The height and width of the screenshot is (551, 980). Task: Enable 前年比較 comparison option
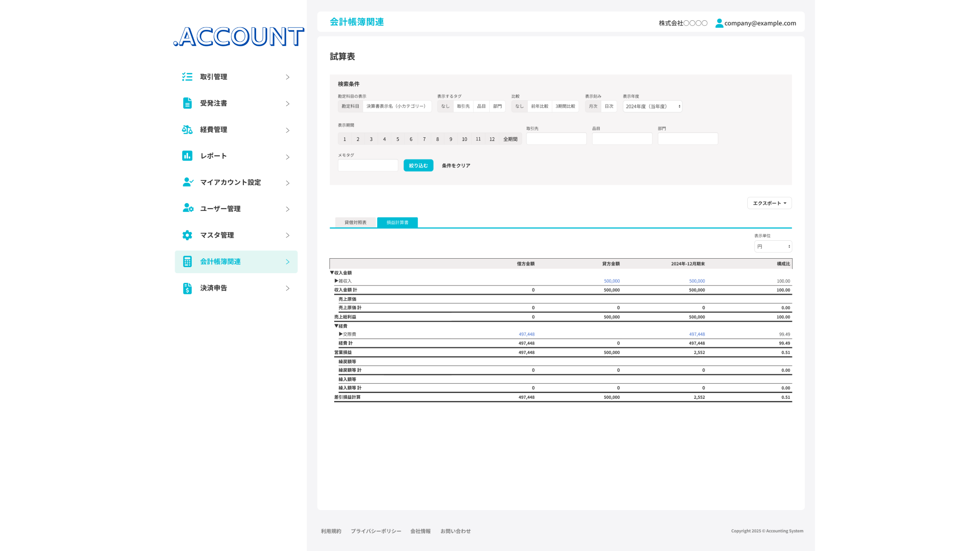(x=539, y=106)
